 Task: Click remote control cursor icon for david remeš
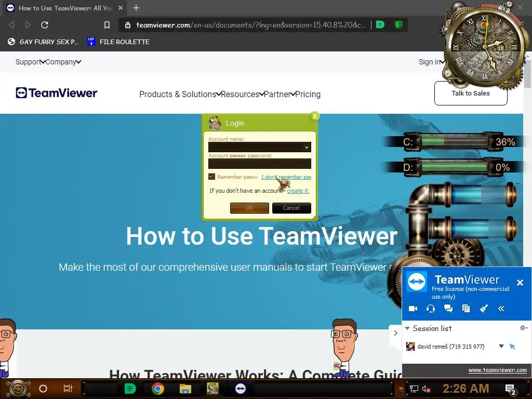512,347
